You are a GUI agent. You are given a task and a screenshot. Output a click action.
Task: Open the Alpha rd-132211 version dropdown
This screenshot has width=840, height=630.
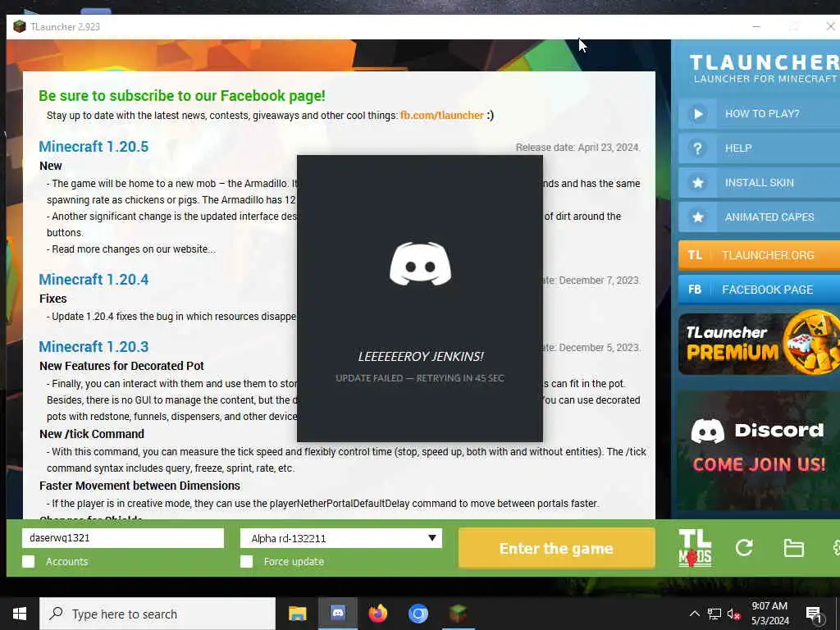(341, 538)
